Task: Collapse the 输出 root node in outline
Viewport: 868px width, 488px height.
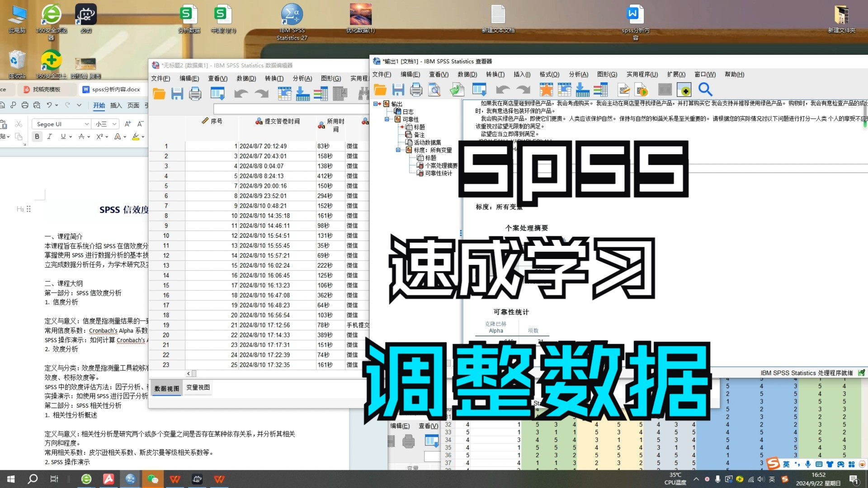Action: (x=376, y=104)
